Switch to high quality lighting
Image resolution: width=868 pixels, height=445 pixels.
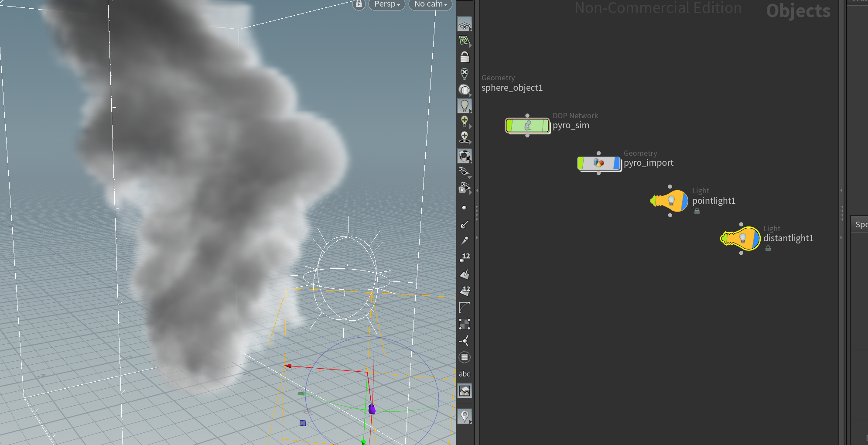(x=465, y=120)
